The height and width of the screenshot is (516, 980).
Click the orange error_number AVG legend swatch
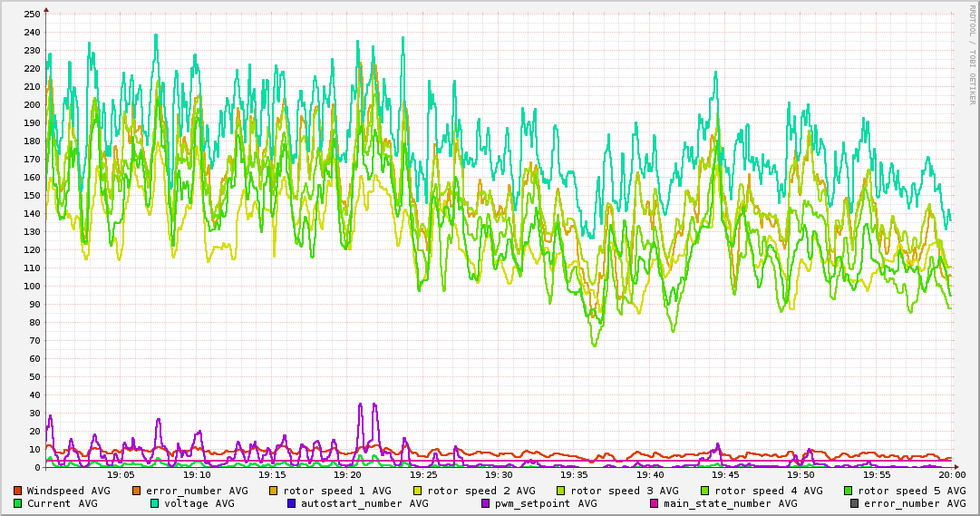(137, 491)
